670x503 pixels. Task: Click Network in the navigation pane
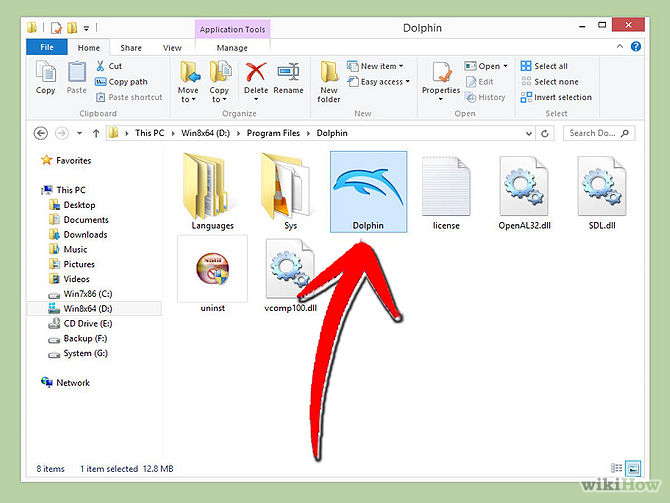[x=66, y=383]
